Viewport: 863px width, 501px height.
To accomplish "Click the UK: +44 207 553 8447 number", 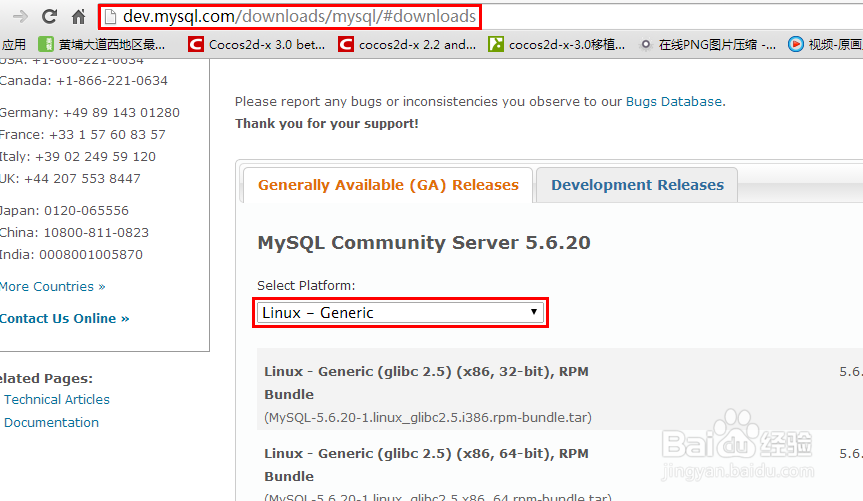I will click(x=70, y=178).
